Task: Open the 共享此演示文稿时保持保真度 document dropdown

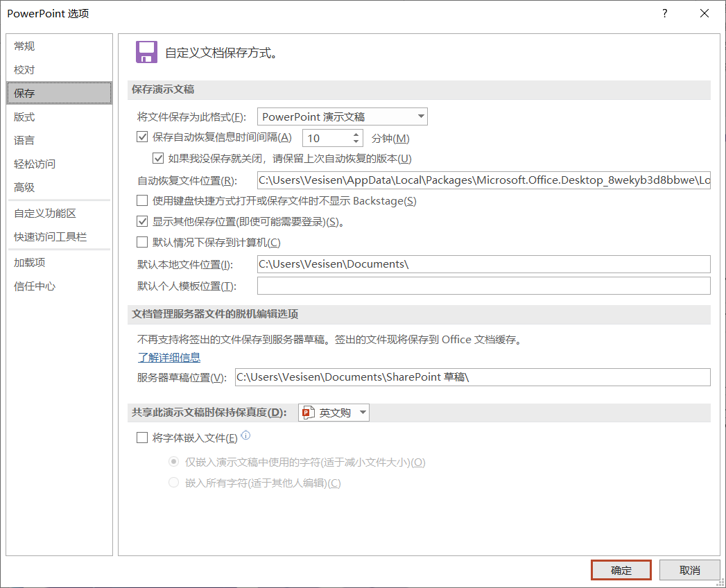Action: pos(334,412)
